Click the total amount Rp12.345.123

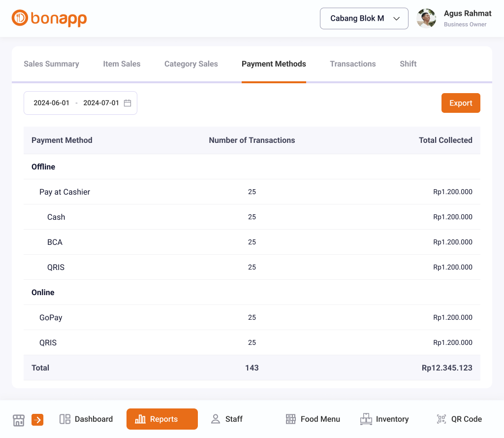[x=447, y=368]
